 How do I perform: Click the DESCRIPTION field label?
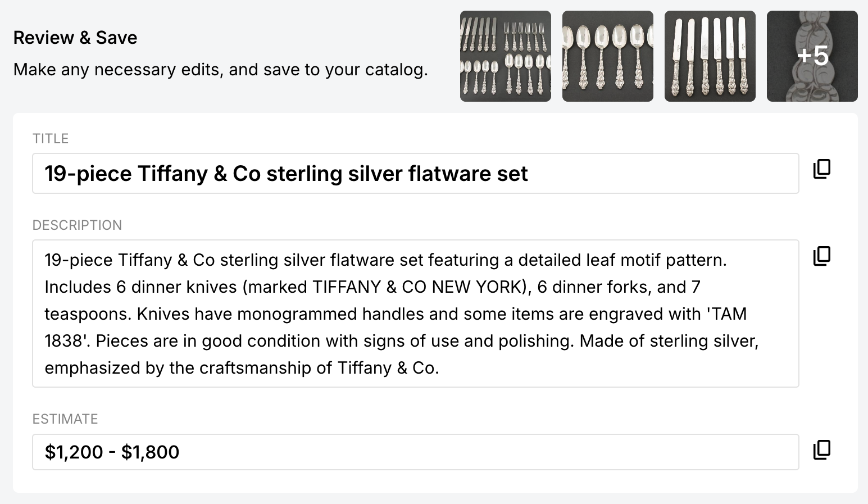click(x=77, y=225)
